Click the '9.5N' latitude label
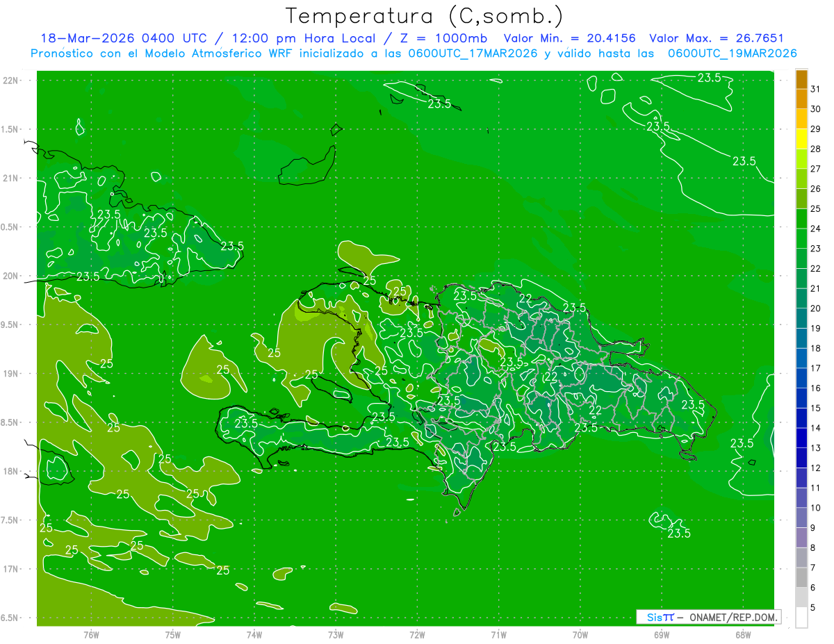 pos(10,325)
